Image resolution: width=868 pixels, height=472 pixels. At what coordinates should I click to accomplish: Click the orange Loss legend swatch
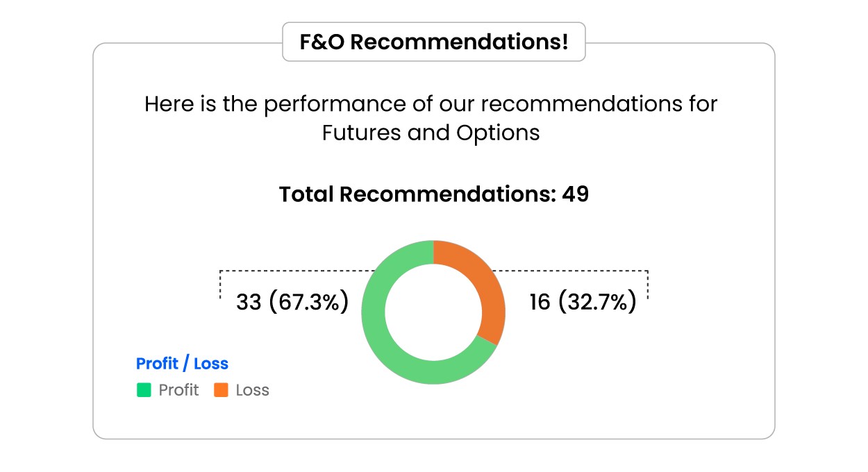[x=221, y=390]
